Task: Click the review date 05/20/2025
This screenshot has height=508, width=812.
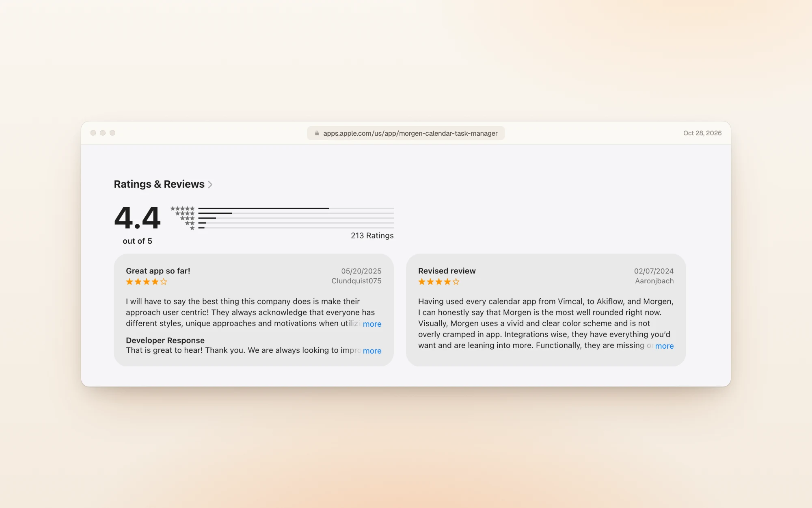Action: 361,271
